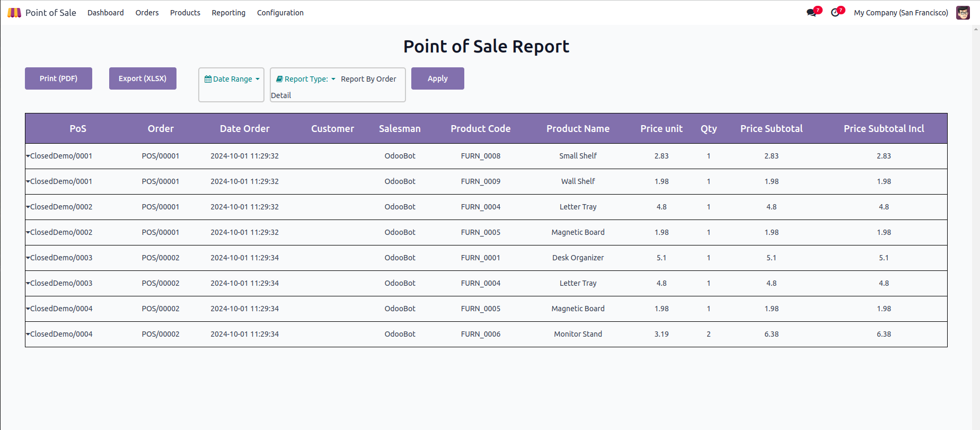Click the user avatar picture
Screen dimensions: 980x430
(963, 13)
